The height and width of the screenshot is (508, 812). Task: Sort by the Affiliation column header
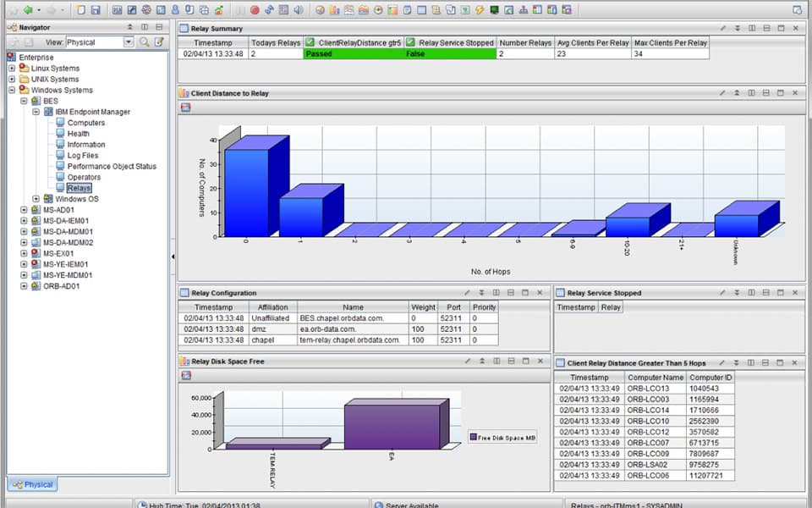273,306
